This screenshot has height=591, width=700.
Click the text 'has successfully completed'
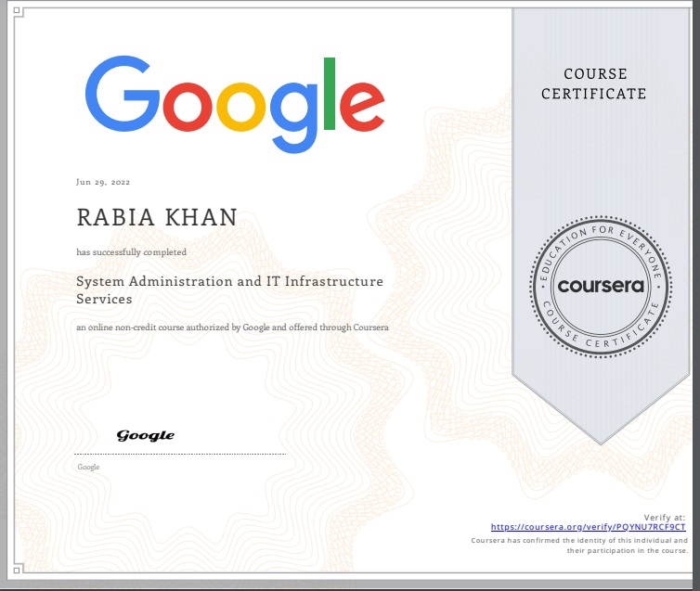tap(131, 252)
